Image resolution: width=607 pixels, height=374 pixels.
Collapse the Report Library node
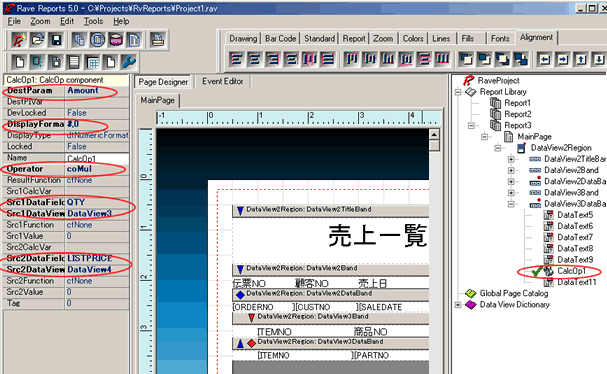(x=458, y=92)
